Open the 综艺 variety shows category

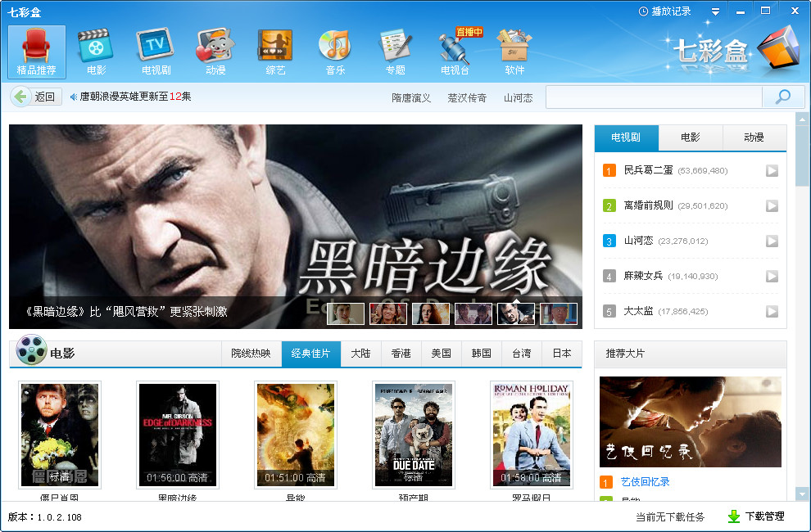click(x=275, y=52)
